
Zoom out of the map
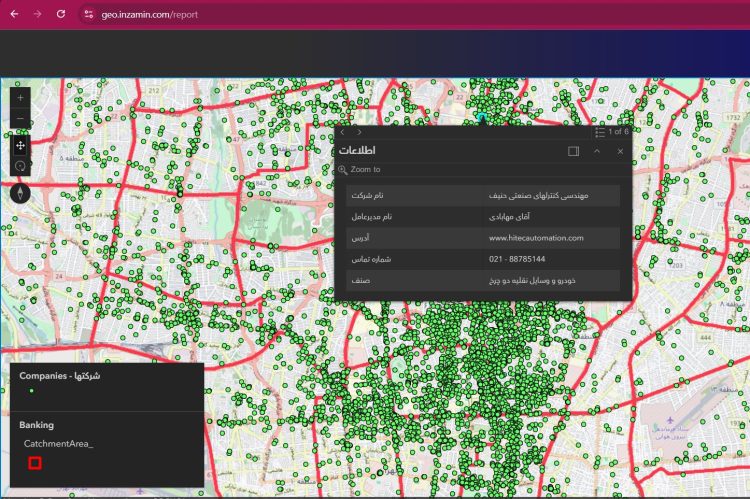tap(20, 120)
